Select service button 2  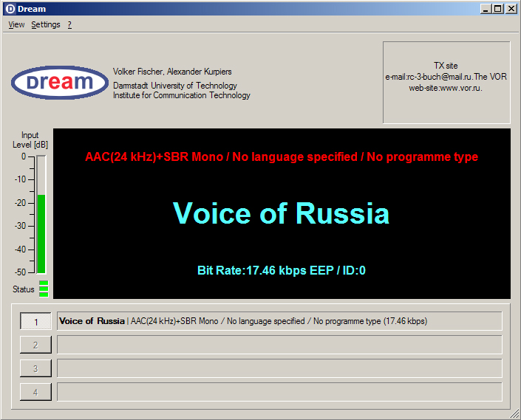click(35, 345)
